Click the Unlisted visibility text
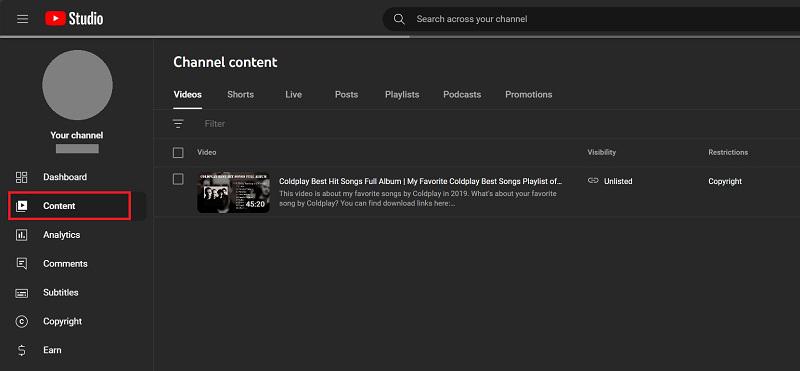The height and width of the screenshot is (371, 800). (618, 181)
